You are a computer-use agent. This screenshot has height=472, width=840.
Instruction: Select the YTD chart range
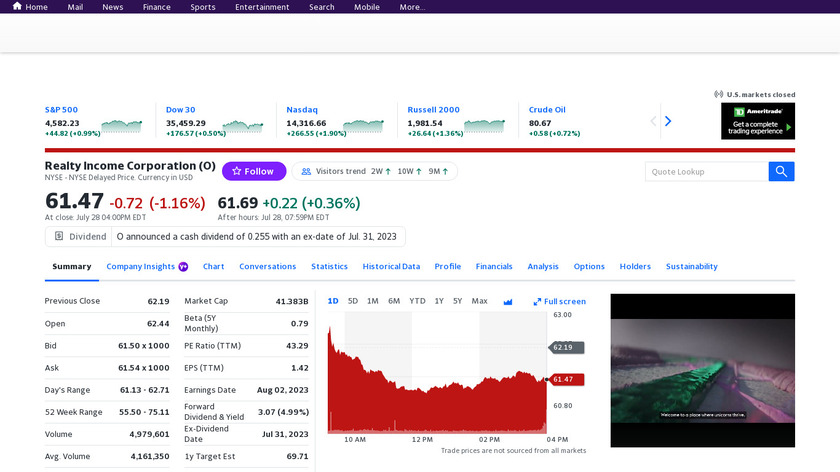click(x=417, y=301)
